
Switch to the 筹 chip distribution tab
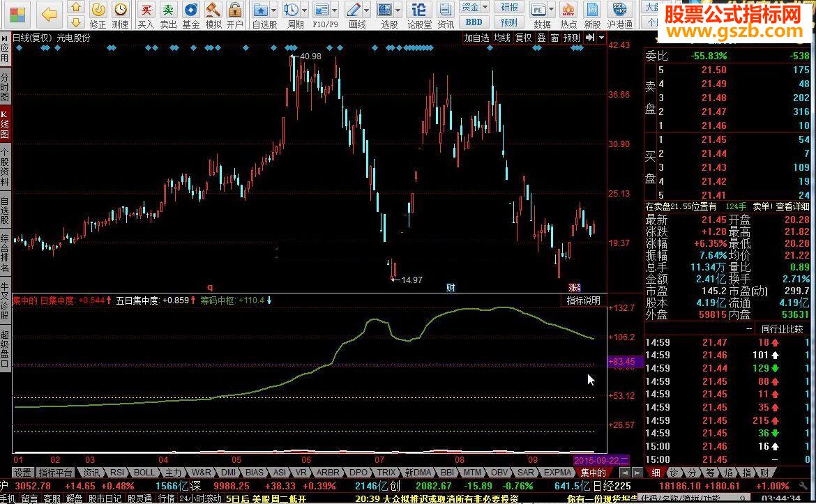[x=711, y=472]
